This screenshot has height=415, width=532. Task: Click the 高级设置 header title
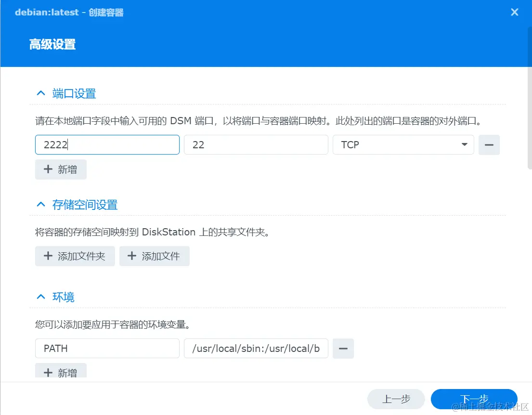click(52, 44)
